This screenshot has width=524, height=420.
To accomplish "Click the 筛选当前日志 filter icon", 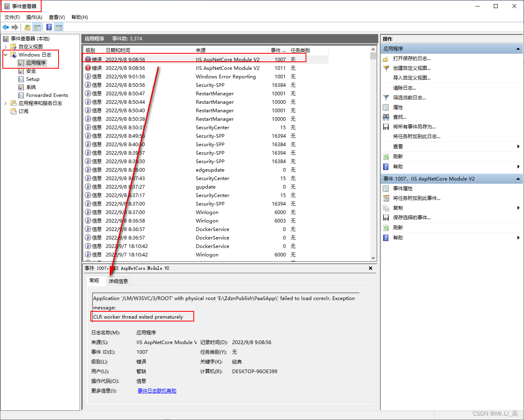I will [x=386, y=98].
